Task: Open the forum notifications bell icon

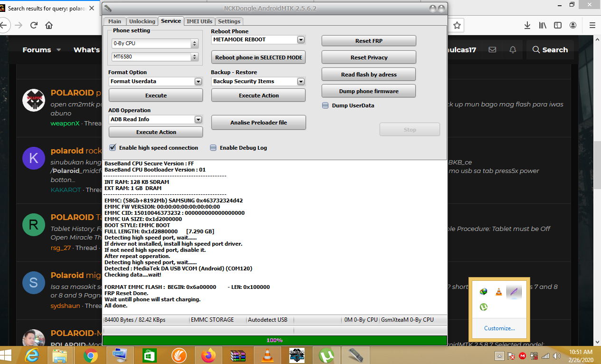Action: (513, 50)
